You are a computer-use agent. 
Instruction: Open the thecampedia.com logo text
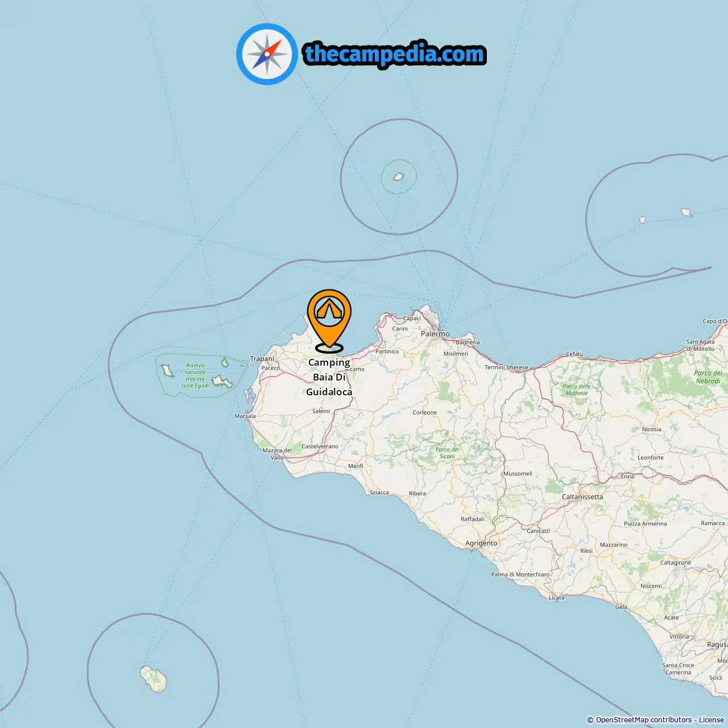point(395,54)
